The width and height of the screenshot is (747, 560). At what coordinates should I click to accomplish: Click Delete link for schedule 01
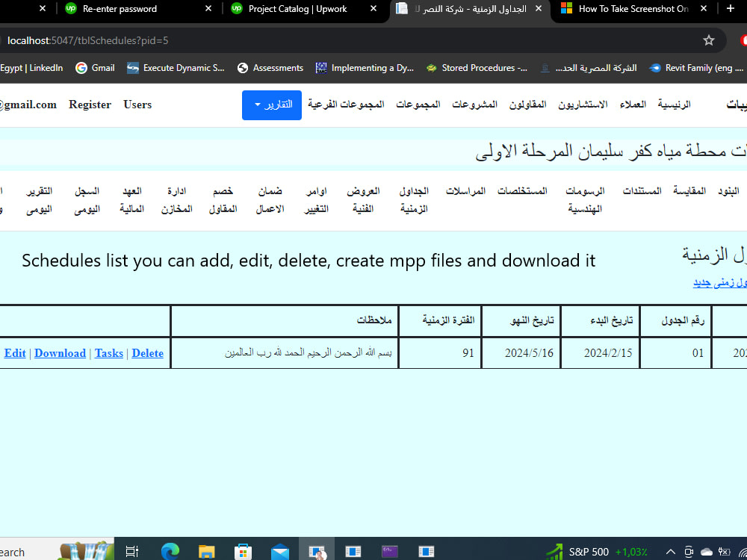click(147, 353)
